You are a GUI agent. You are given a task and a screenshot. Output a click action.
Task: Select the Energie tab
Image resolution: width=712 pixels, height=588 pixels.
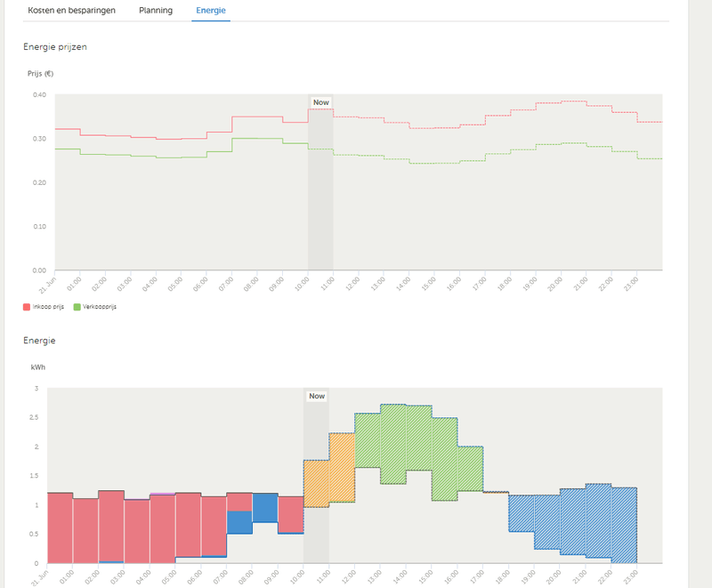[211, 11]
